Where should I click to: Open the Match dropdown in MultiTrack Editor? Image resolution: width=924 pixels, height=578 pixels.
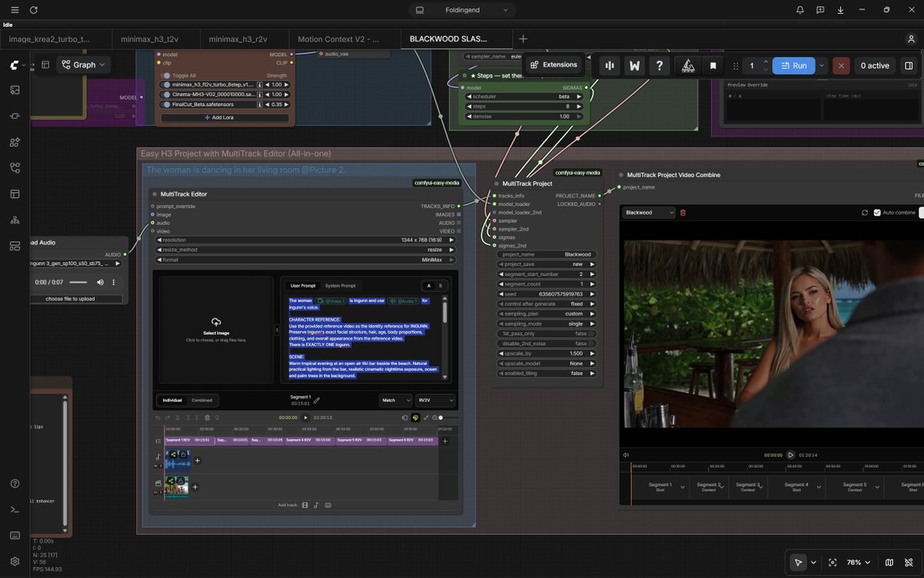pos(396,400)
